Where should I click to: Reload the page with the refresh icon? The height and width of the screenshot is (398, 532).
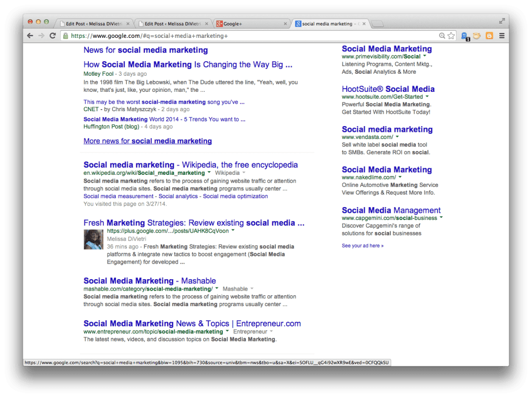click(52, 36)
